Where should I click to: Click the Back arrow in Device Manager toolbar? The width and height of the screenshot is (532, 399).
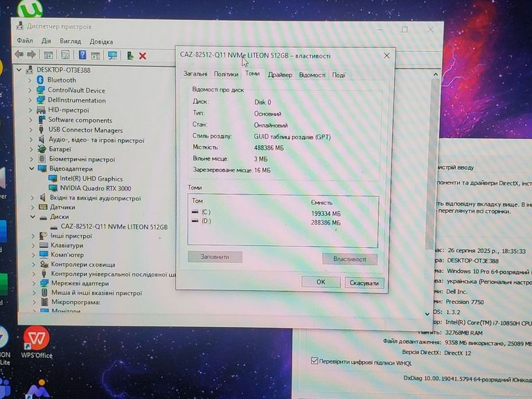19,55
